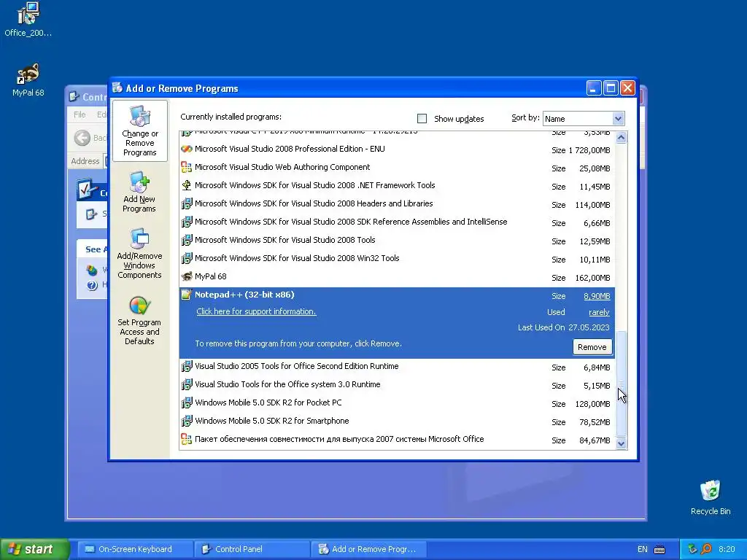Click the EN language indicator
Viewport: 747px width, 560px height.
click(x=643, y=549)
